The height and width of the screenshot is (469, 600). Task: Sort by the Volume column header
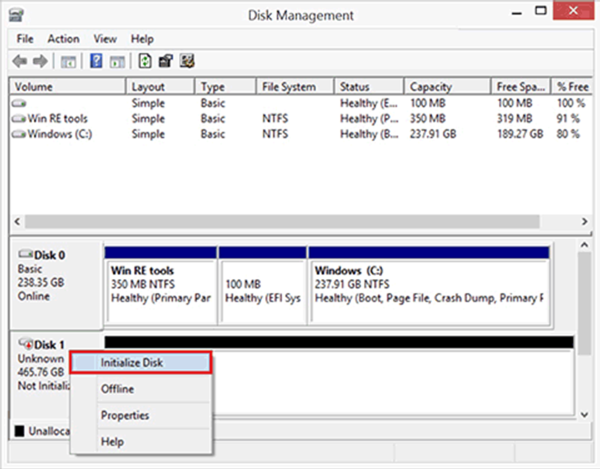click(68, 86)
